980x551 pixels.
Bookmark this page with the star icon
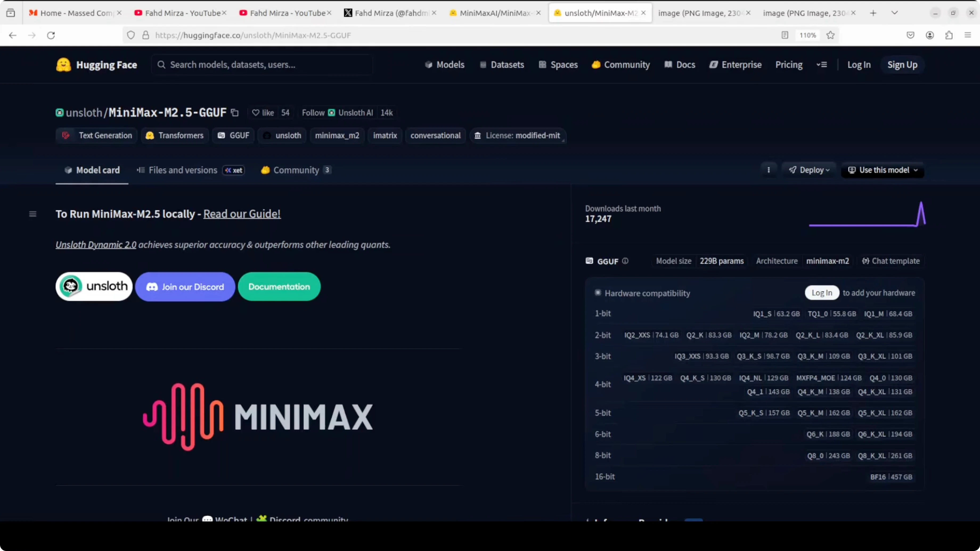coord(831,35)
